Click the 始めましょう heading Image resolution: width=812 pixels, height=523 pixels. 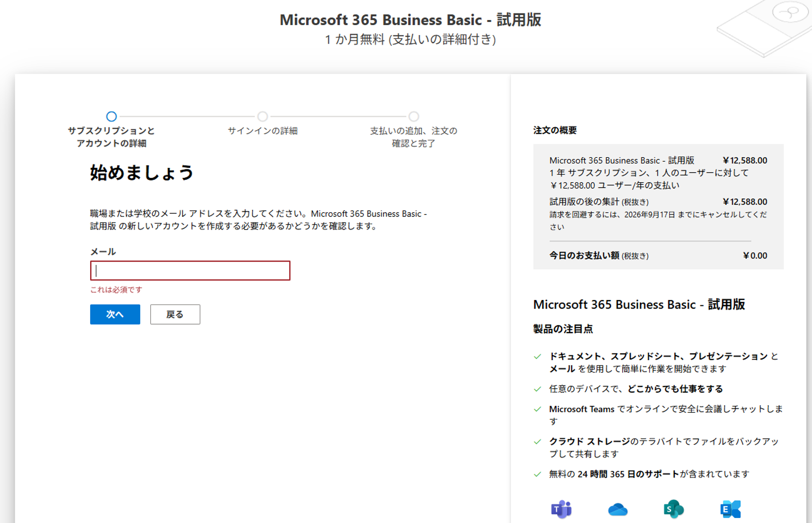coord(142,173)
